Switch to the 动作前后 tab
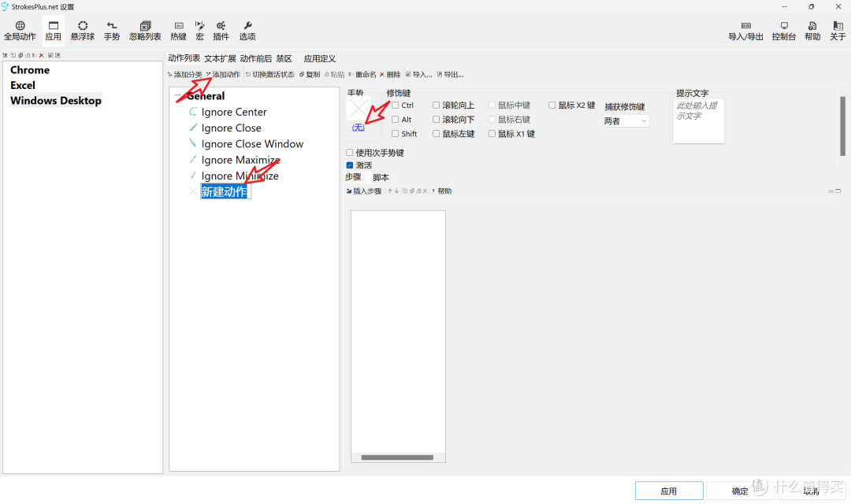 [x=255, y=58]
